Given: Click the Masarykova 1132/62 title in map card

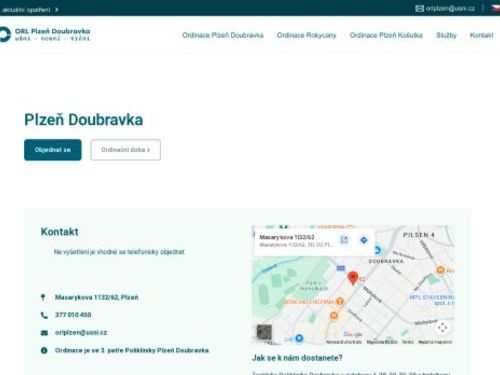Looking at the screenshot, I should (x=287, y=237).
